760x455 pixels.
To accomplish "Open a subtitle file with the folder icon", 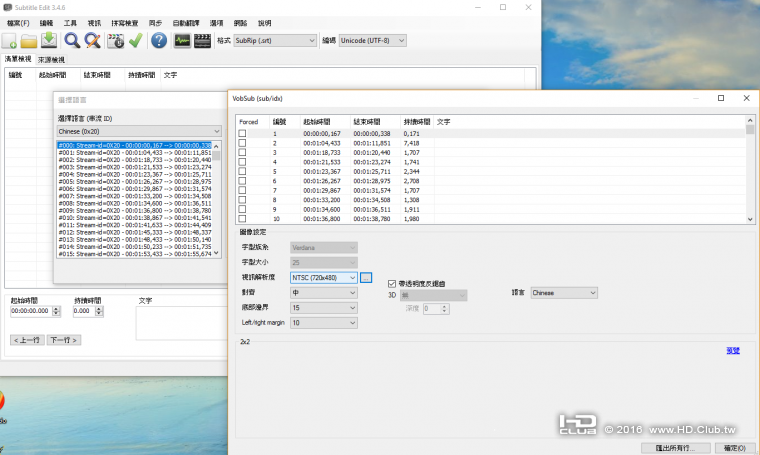I will 29,41.
